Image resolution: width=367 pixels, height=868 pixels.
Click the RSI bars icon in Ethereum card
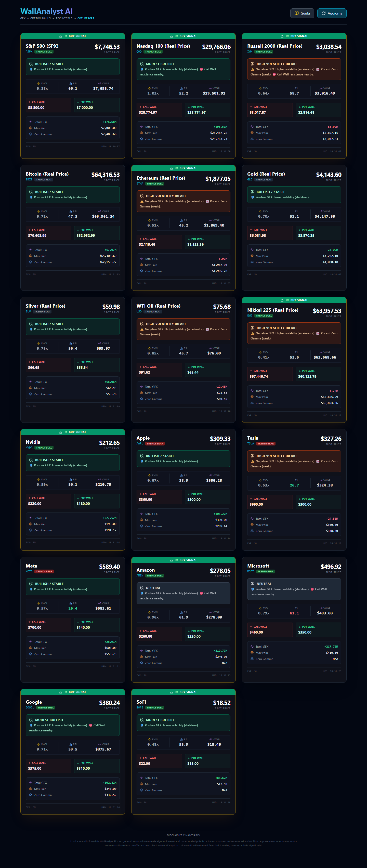(181, 220)
